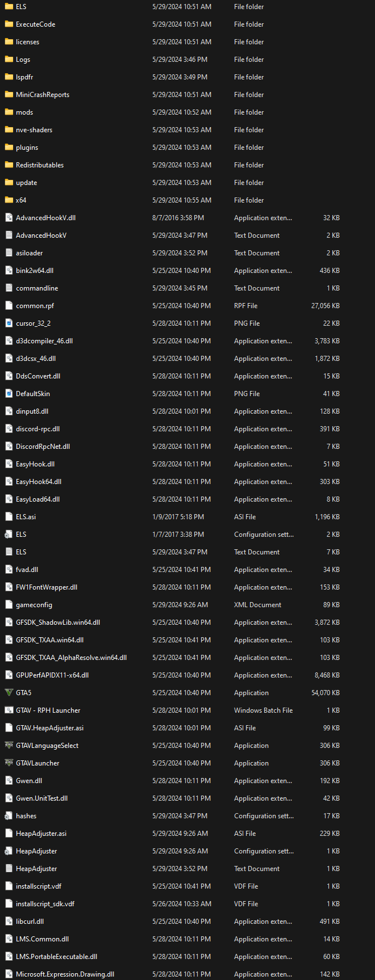
Task: Click the ELS folder icon
Action: coord(9,7)
